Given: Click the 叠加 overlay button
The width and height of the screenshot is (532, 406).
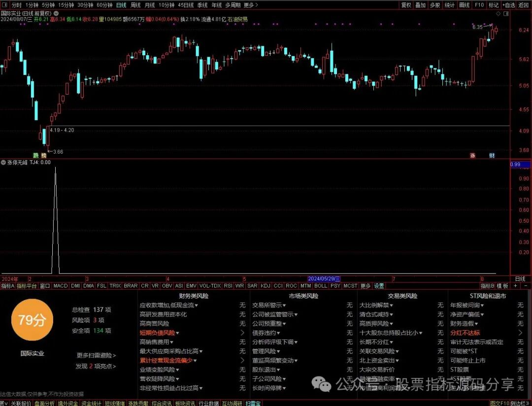Looking at the screenshot, I should (420, 5).
